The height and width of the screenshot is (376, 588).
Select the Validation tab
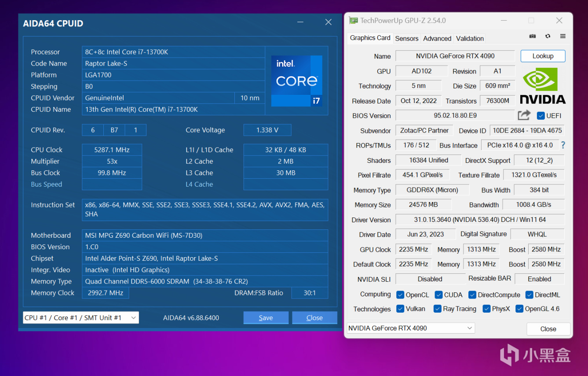tap(470, 38)
